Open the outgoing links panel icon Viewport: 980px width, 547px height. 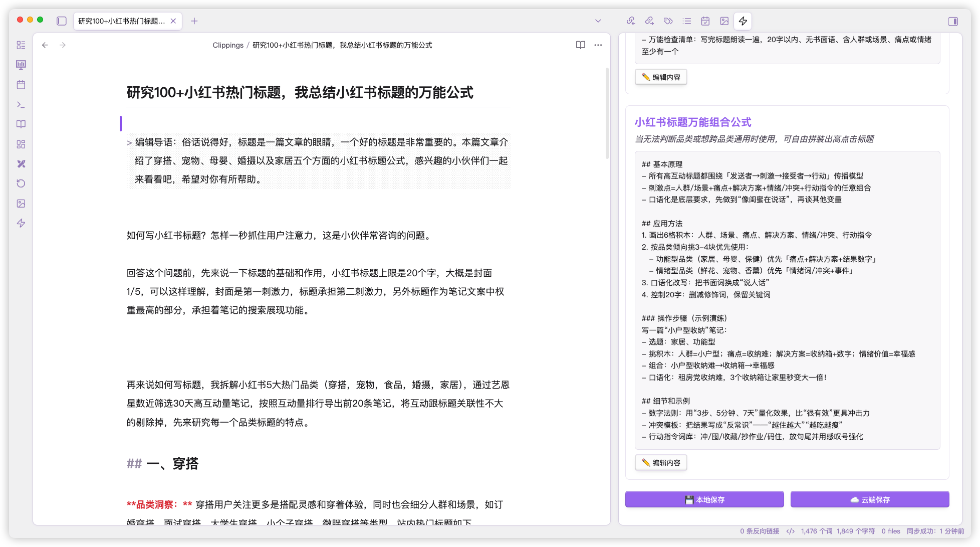coord(649,21)
